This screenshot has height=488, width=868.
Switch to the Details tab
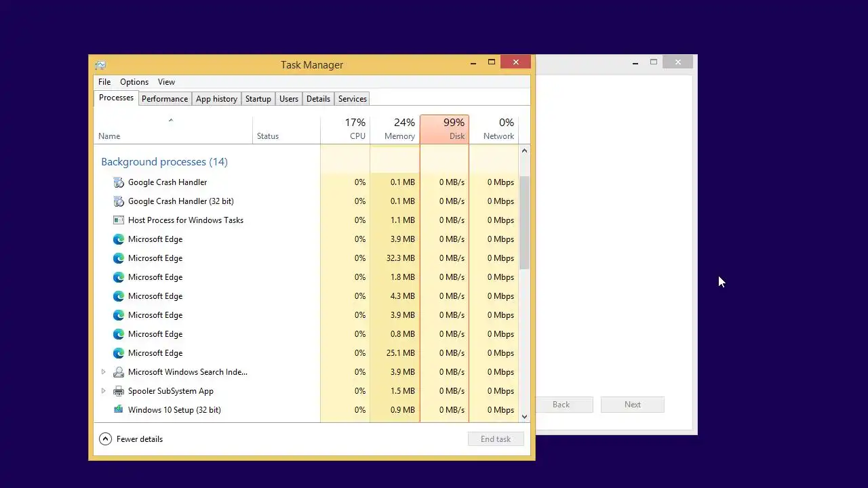[x=318, y=99]
